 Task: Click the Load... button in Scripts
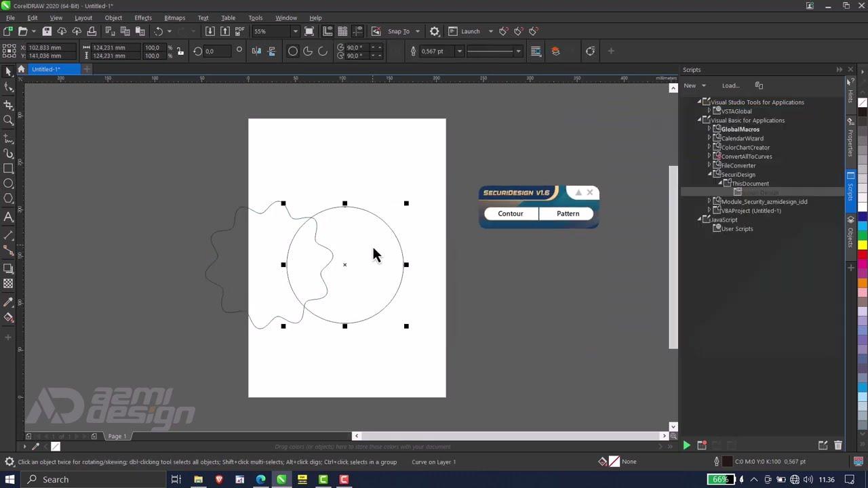[730, 85]
